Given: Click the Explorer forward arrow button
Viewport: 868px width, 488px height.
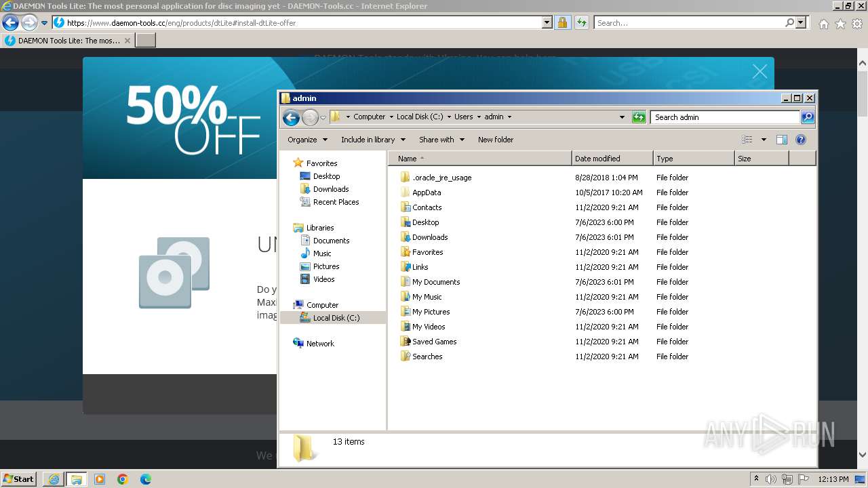Looking at the screenshot, I should tap(310, 117).
